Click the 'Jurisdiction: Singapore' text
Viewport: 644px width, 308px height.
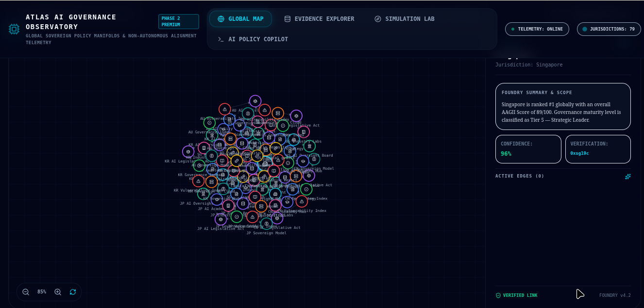tap(529, 65)
